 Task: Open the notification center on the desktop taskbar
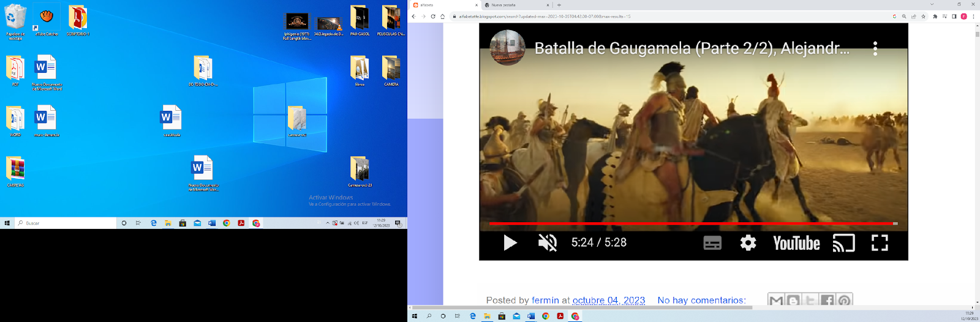[x=398, y=223]
